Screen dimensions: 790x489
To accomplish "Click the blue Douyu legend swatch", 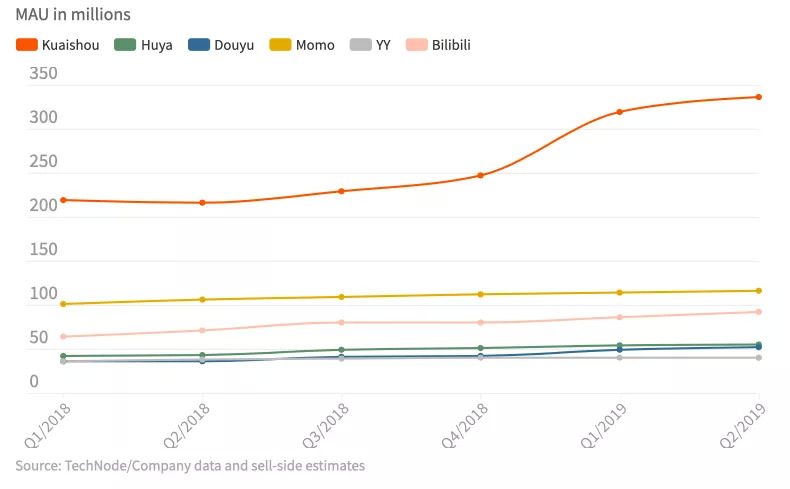I will pyautogui.click(x=200, y=45).
